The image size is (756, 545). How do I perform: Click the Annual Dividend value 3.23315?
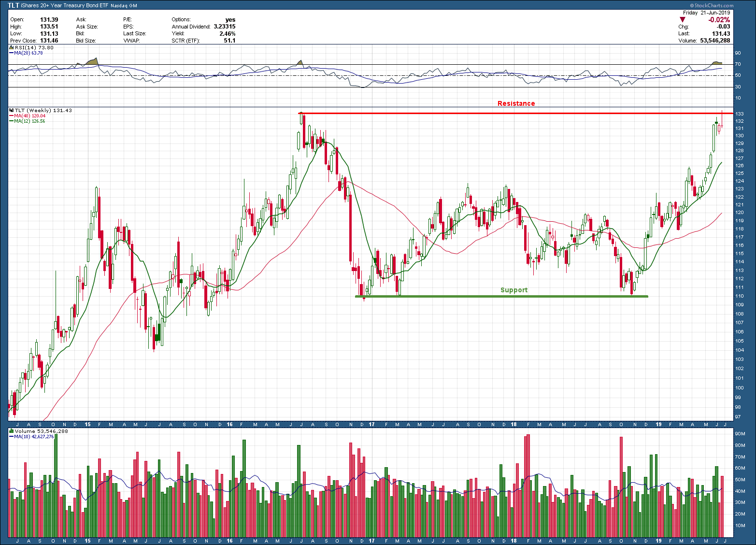[x=225, y=27]
